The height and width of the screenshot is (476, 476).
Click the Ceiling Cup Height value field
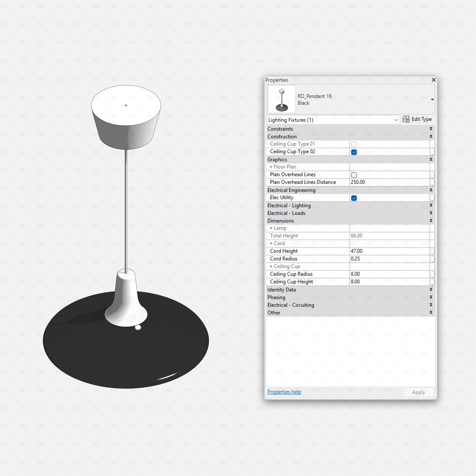pos(390,282)
